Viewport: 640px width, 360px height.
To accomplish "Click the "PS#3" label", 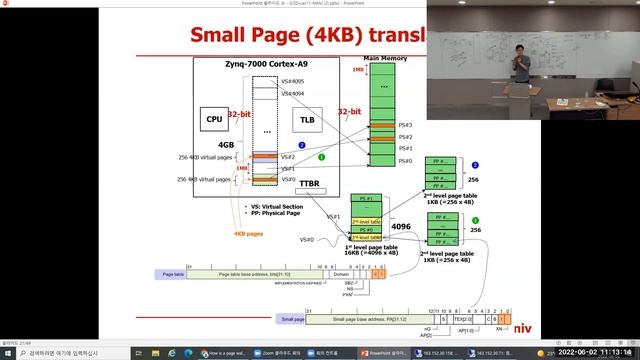I will [405, 125].
